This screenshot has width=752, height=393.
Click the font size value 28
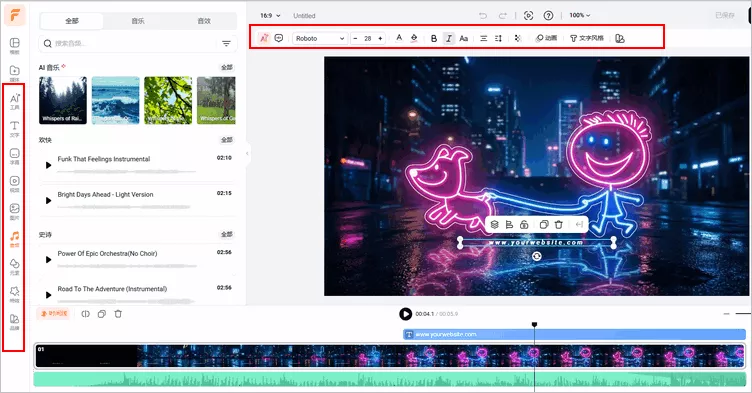[x=368, y=38]
